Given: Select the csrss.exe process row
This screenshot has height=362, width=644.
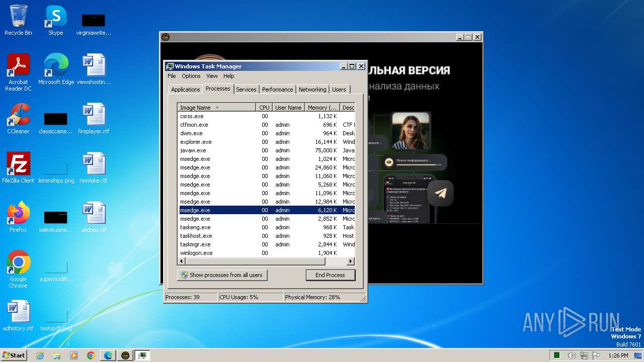Looking at the screenshot, I should tap(267, 116).
